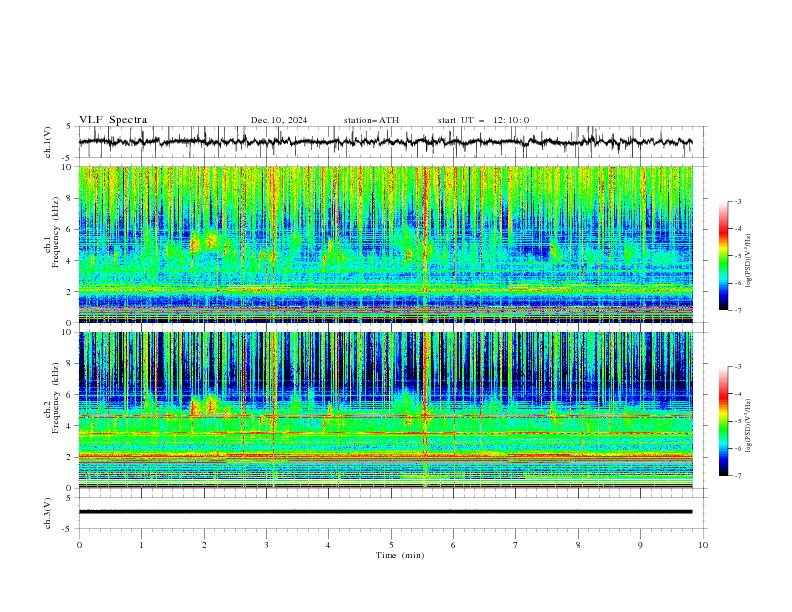The width and height of the screenshot is (792, 612).
Task: Click the -3 label on upper colorbar
Action: [737, 201]
